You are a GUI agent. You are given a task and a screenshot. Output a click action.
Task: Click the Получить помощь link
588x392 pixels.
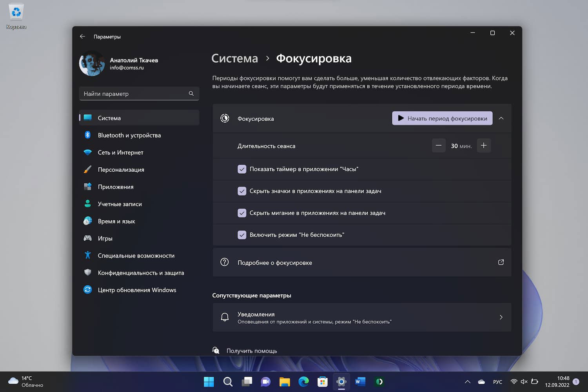[x=252, y=351]
